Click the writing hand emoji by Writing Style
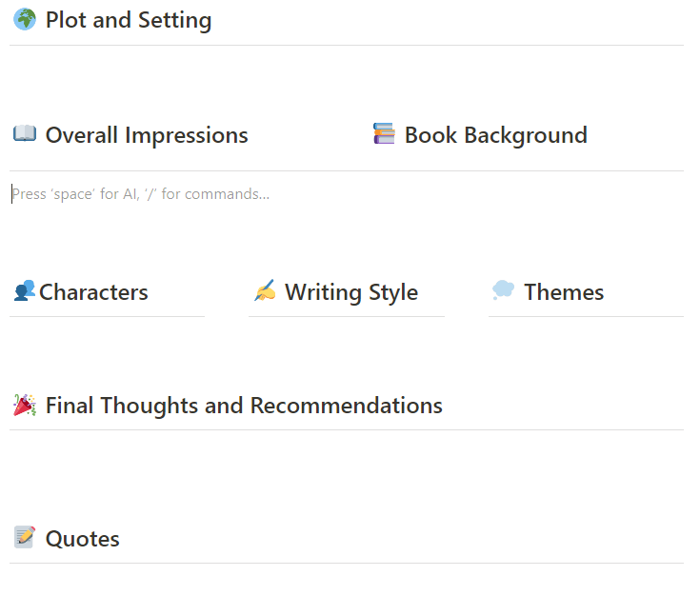The image size is (700, 596). (265, 291)
